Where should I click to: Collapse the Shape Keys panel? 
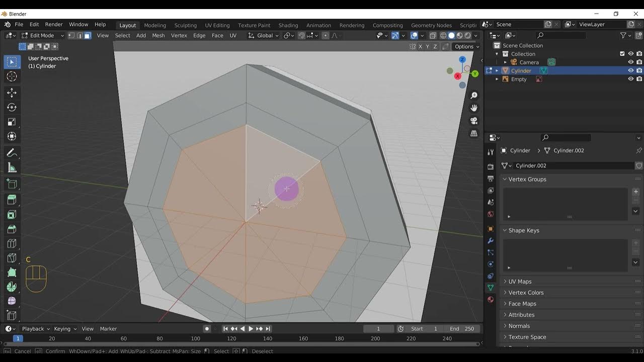click(x=523, y=231)
